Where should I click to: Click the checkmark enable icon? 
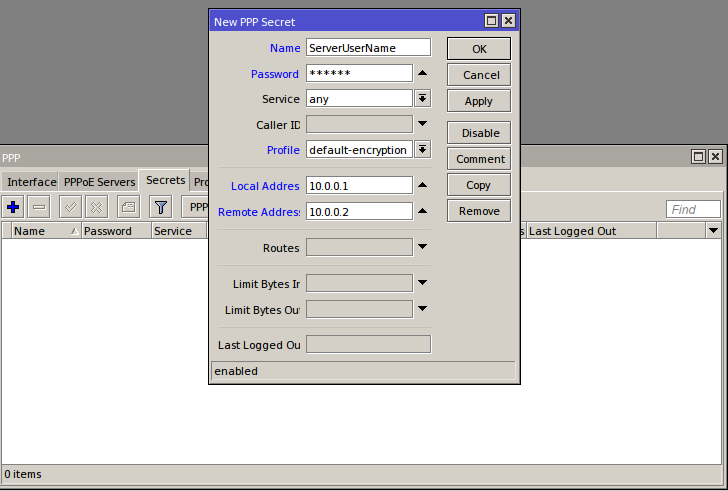[x=71, y=207]
